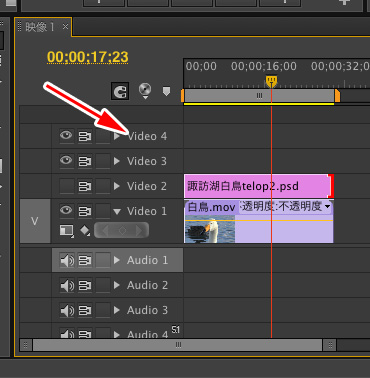Toggle track lock box on Video 4
The width and height of the screenshot is (370, 378).
point(103,136)
